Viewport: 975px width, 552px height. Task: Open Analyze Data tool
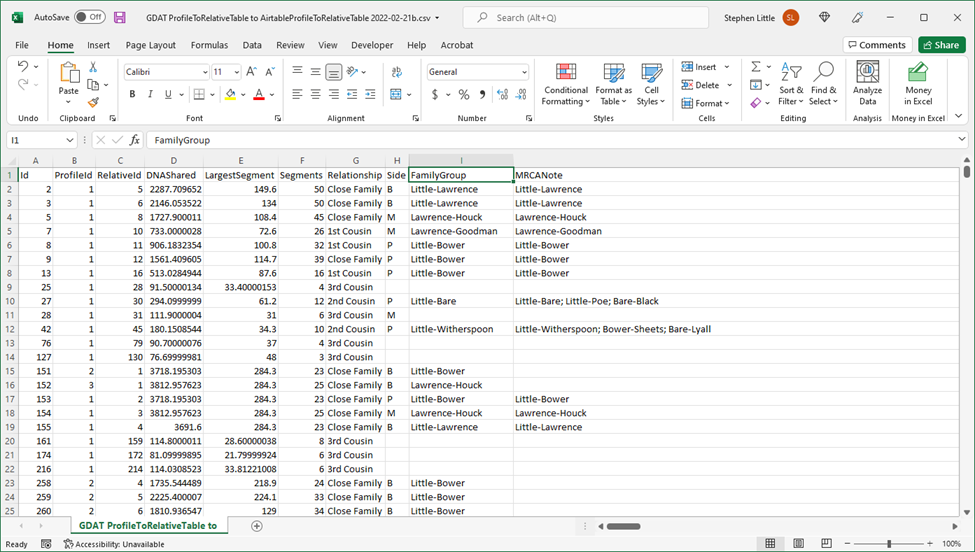coord(867,84)
